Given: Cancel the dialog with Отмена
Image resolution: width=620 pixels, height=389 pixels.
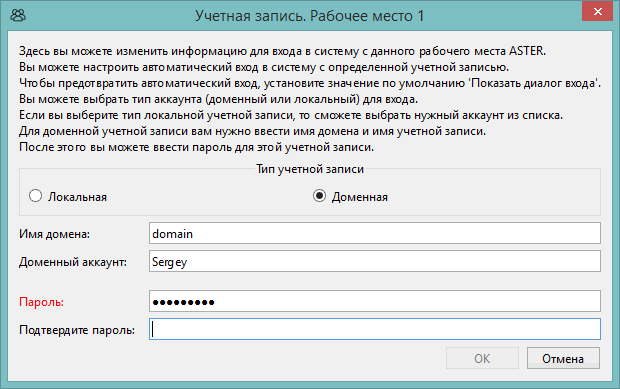Looking at the screenshot, I should point(563,358).
